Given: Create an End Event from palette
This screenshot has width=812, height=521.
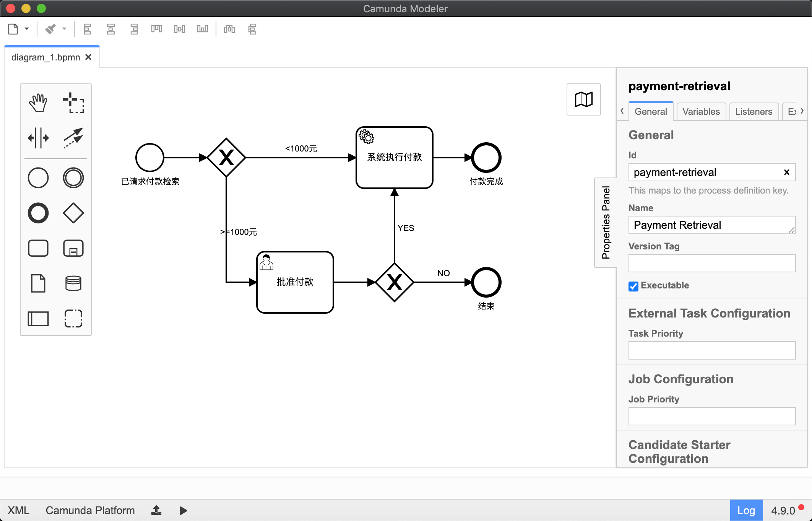Looking at the screenshot, I should 38,213.
